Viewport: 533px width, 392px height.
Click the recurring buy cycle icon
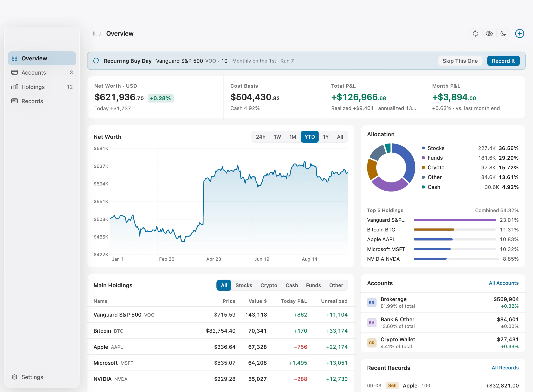(96, 61)
